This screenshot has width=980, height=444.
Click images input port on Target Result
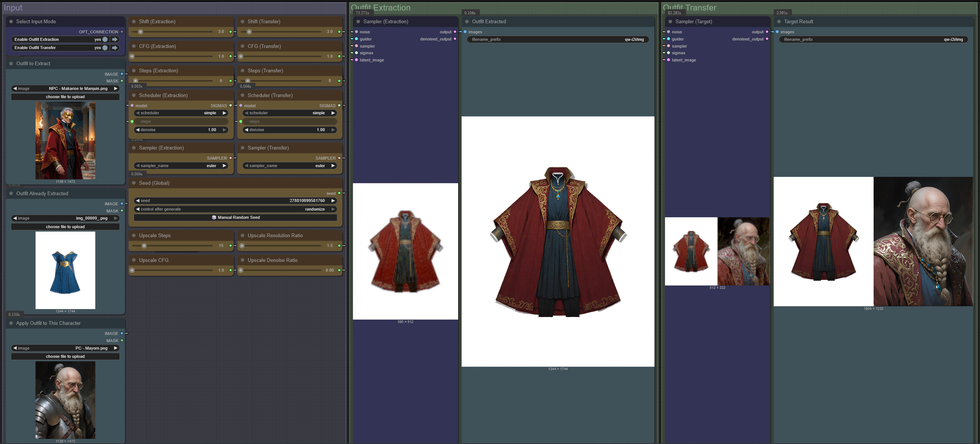coord(777,32)
